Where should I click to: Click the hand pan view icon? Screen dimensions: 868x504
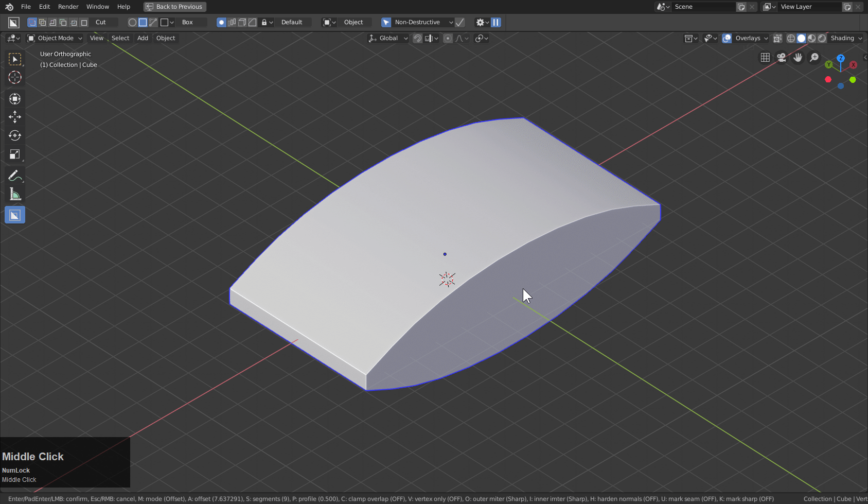798,58
